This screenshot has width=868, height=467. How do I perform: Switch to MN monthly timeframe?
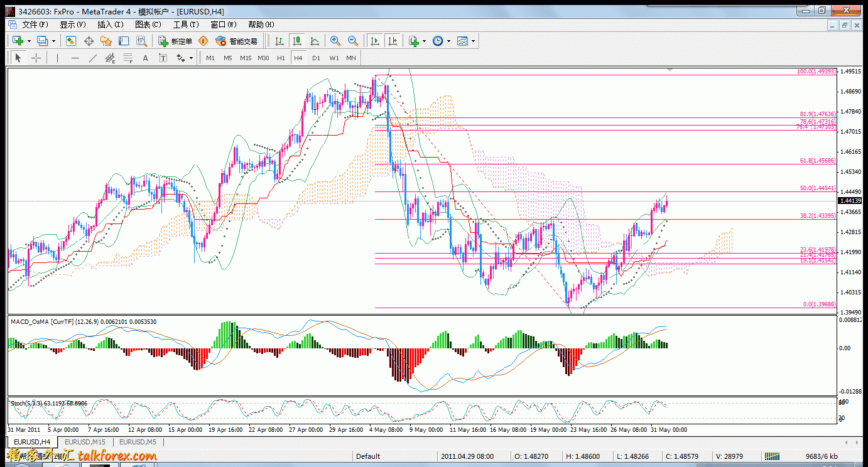point(351,58)
